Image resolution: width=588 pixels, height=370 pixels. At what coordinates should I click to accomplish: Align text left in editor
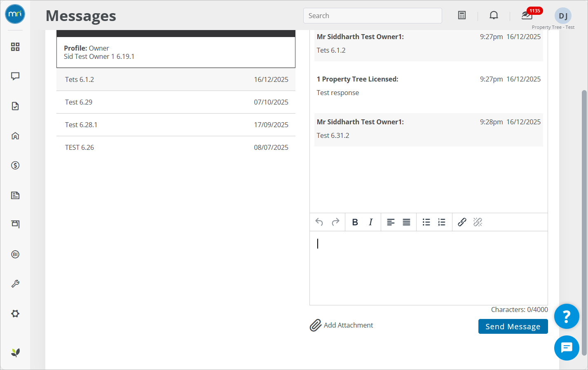(391, 222)
